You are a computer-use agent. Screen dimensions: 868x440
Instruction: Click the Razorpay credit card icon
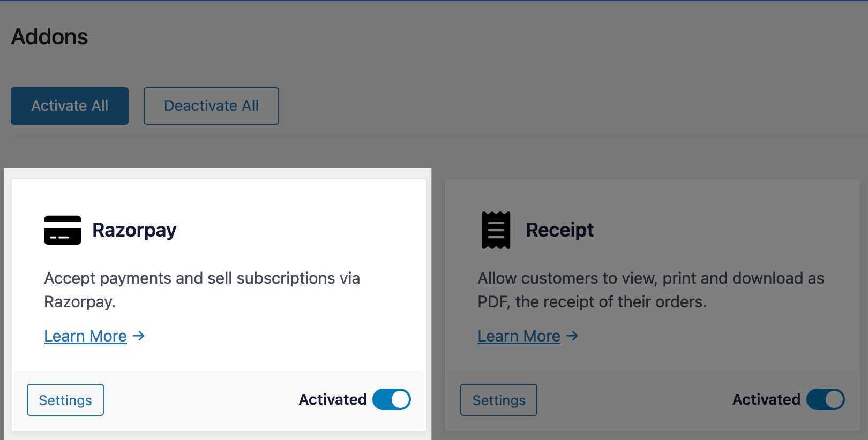coord(63,230)
